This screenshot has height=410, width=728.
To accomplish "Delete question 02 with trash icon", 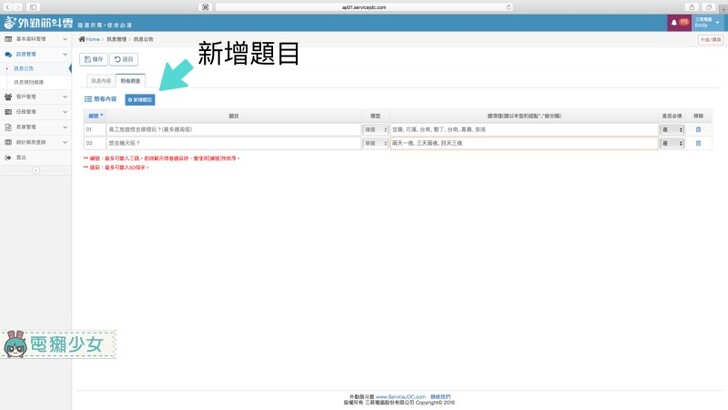I will (698, 143).
